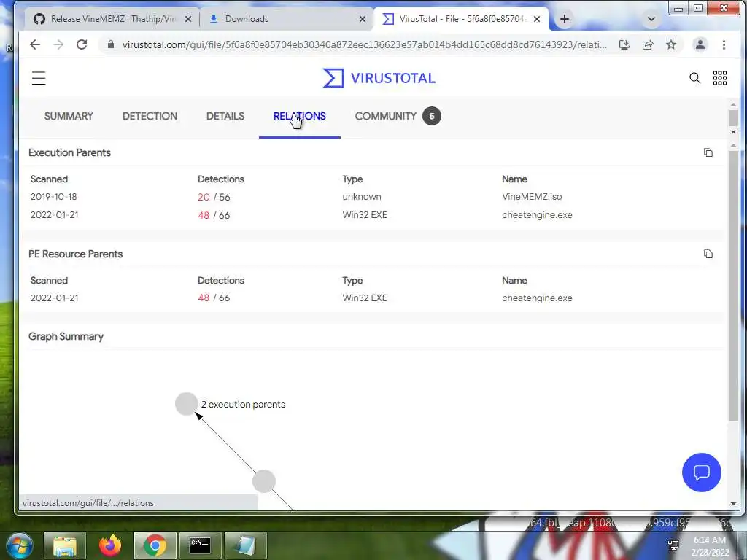Screen dimensions: 747x560
Task: Open the Command Prompt taskbar icon
Action: click(x=200, y=545)
